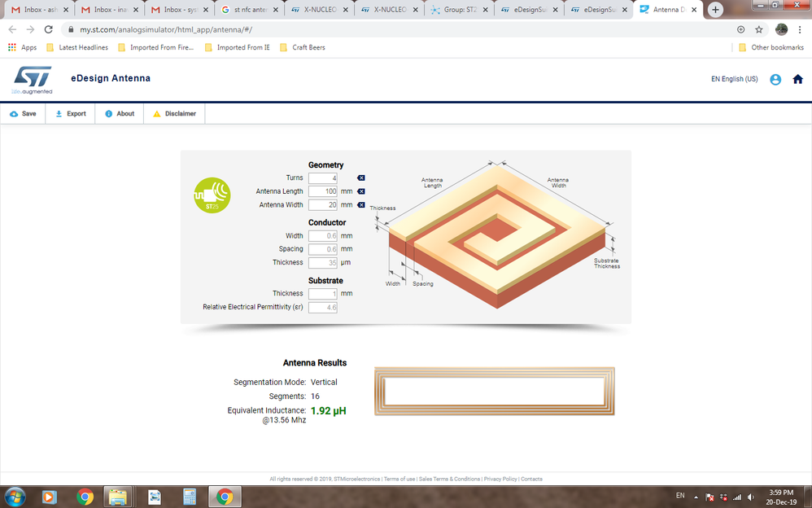812x508 pixels.
Task: Open the Apps bookmarks shortcut
Action: (x=22, y=47)
